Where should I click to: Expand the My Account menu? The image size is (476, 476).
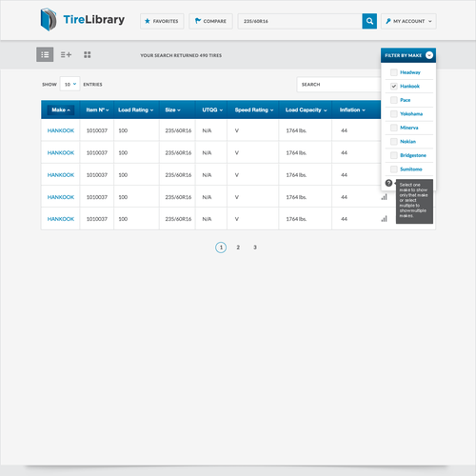pyautogui.click(x=408, y=21)
